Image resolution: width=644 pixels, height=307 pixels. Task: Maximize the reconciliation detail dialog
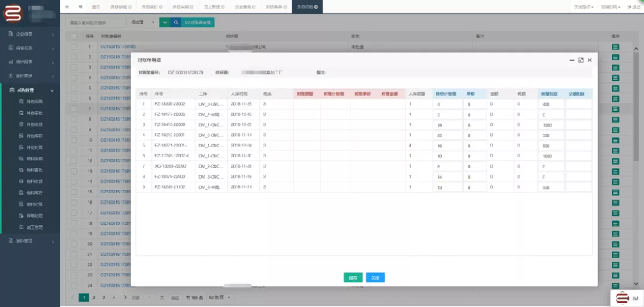[x=581, y=60]
